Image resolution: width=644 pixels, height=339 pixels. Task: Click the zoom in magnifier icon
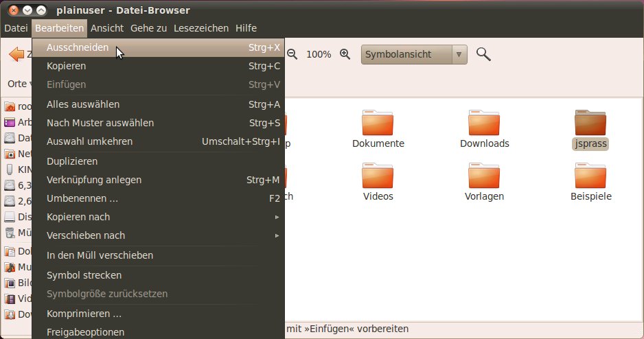345,54
